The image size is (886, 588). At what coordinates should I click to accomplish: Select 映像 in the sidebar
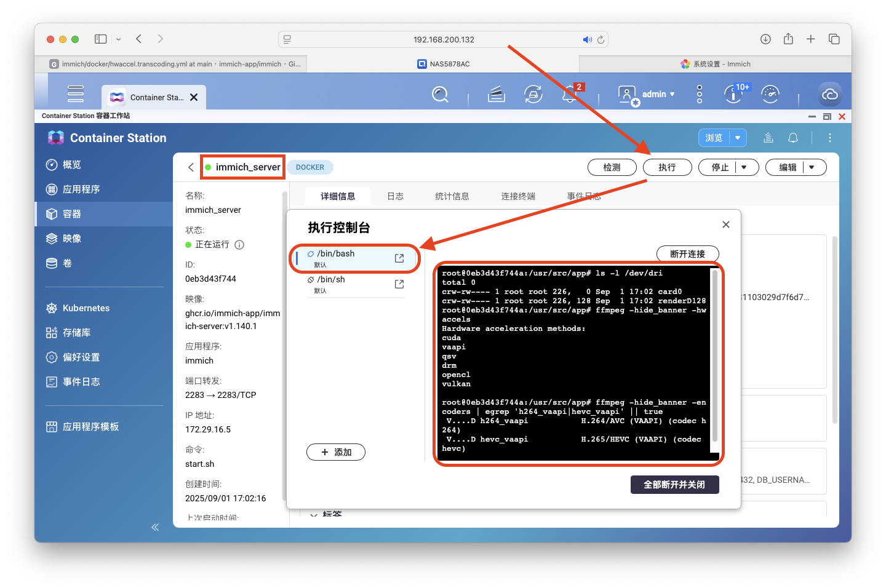[x=72, y=239]
